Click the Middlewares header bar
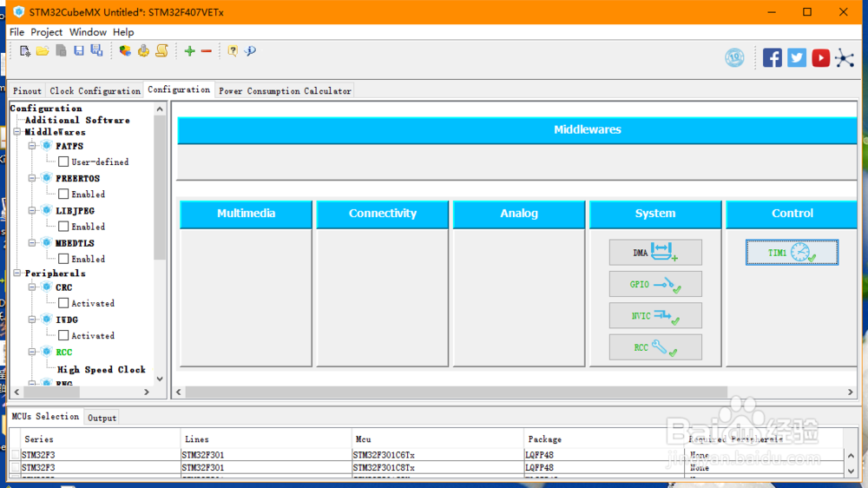This screenshot has height=488, width=868. (517, 129)
